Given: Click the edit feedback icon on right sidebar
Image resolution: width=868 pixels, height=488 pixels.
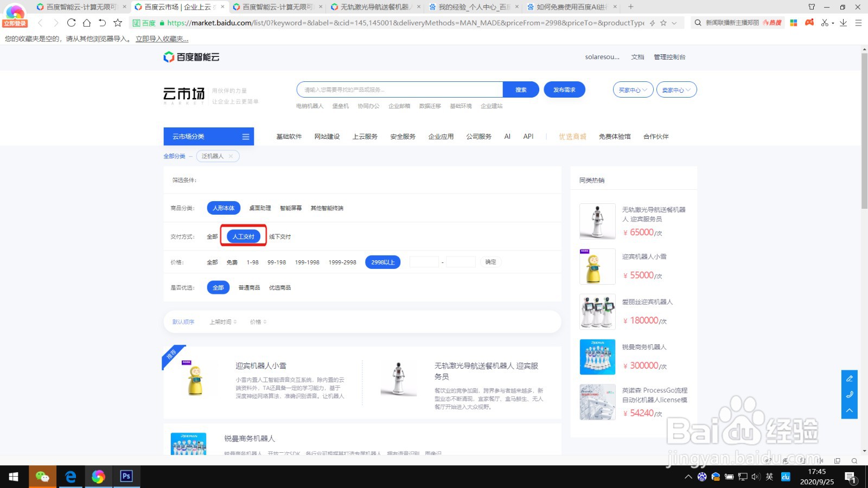Looking at the screenshot, I should point(850,378).
